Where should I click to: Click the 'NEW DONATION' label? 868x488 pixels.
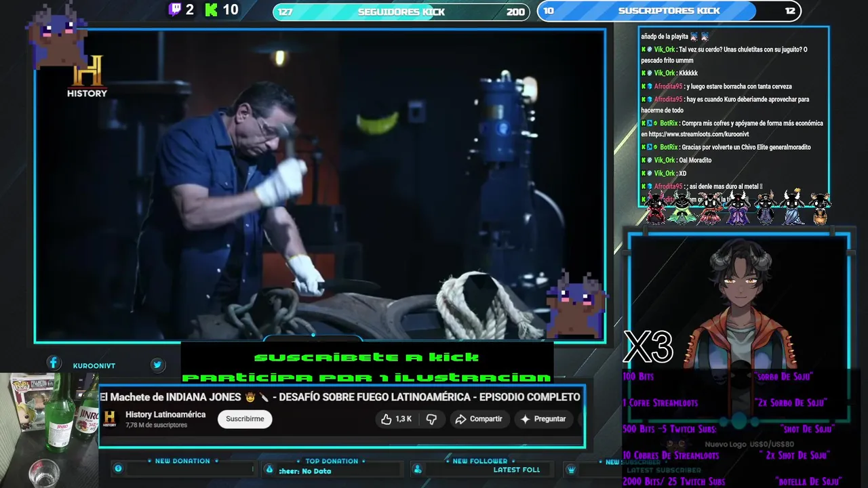pos(182,461)
